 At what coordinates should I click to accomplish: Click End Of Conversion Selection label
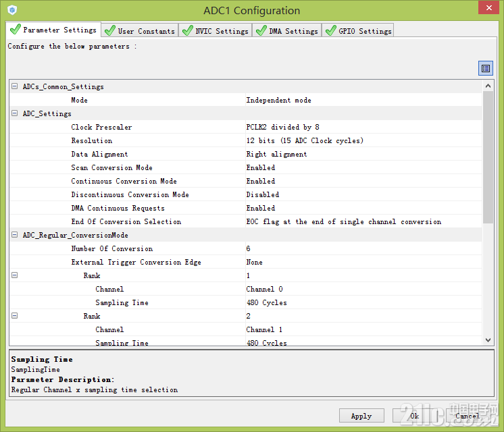[126, 221]
